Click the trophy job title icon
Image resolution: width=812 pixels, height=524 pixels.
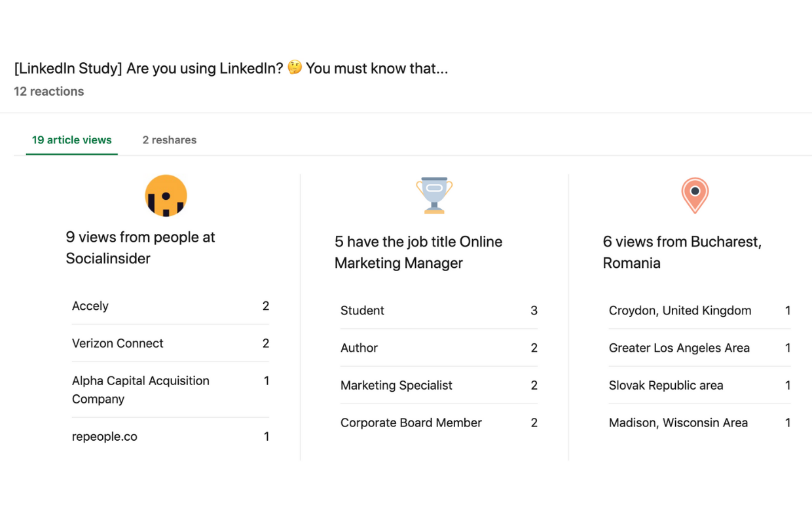tap(434, 195)
